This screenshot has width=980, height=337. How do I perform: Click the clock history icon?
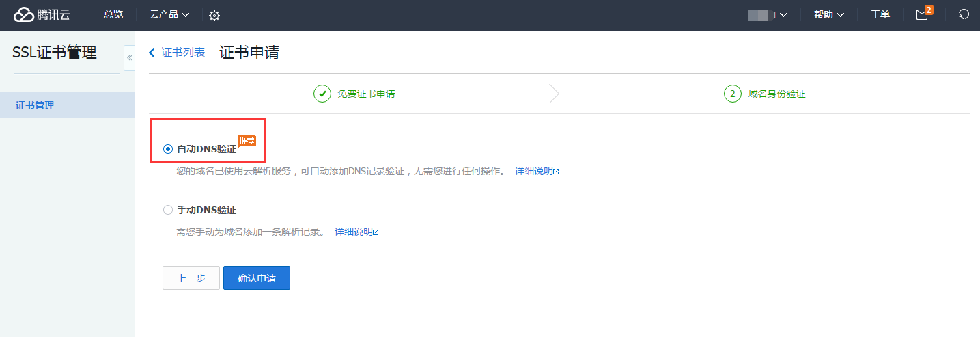click(964, 14)
